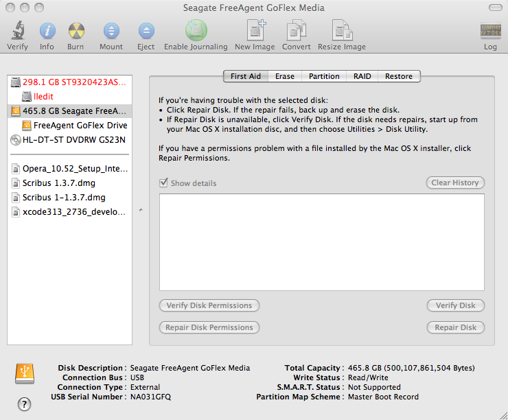
Task: Click the Resize Image toolbar icon
Action: tap(342, 30)
